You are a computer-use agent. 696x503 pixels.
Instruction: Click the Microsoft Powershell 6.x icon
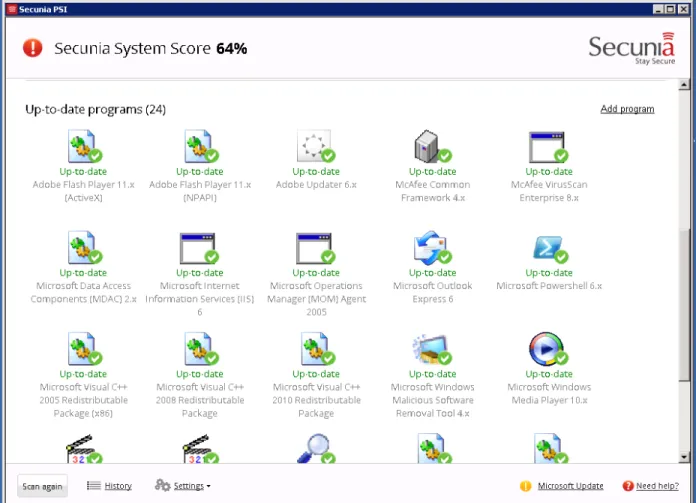coord(550,249)
